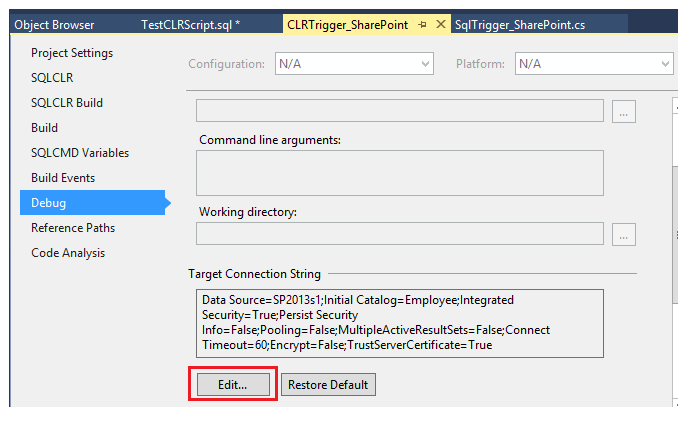Browse for start program with ellipsis button
This screenshot has height=422, width=695.
[x=624, y=111]
